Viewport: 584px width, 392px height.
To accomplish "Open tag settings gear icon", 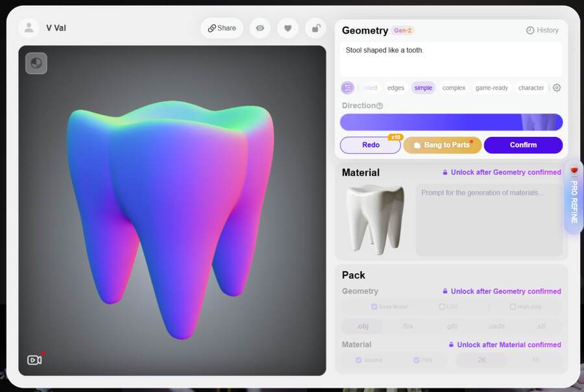I will coord(557,88).
